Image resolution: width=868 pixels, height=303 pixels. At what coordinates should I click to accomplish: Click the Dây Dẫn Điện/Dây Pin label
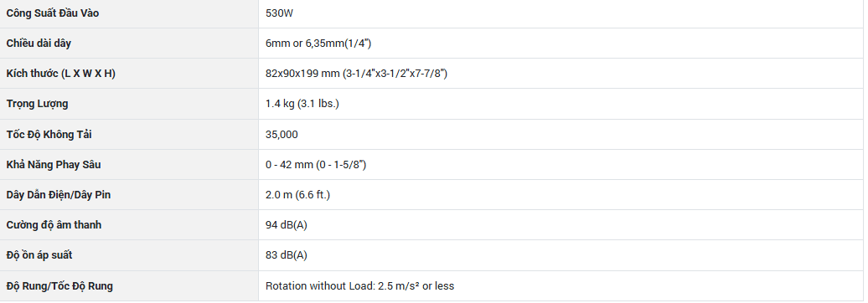59,195
